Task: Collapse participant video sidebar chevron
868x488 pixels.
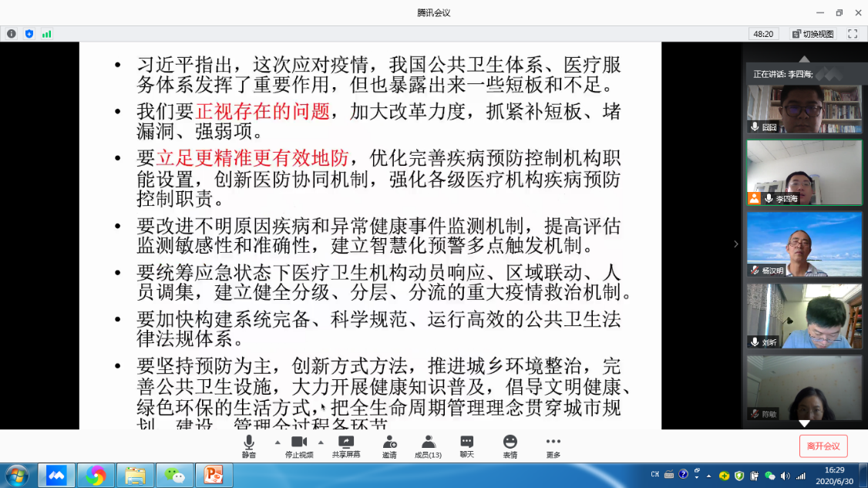Action: tap(735, 244)
